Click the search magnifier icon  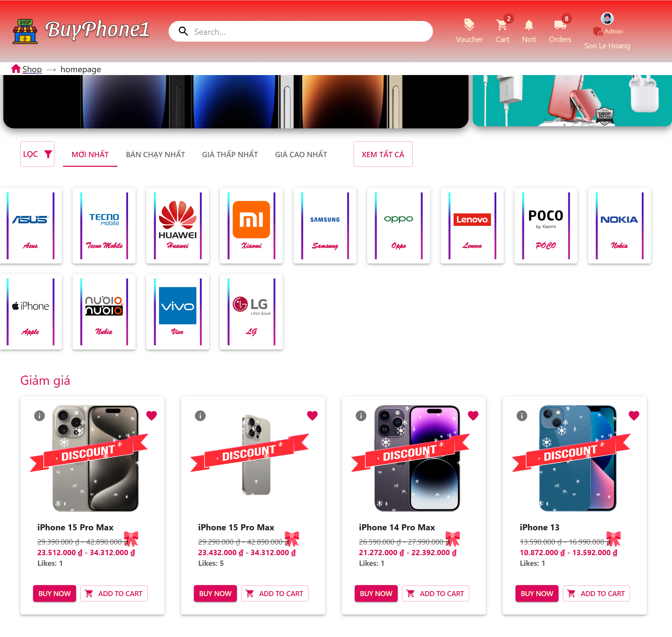click(x=183, y=31)
